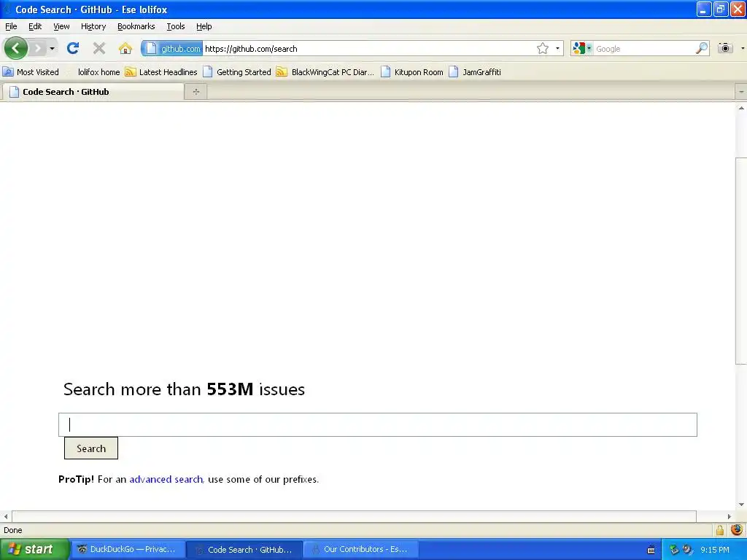Click the horizontal scrollbar right arrow
This screenshot has width=747, height=560.
point(729,516)
